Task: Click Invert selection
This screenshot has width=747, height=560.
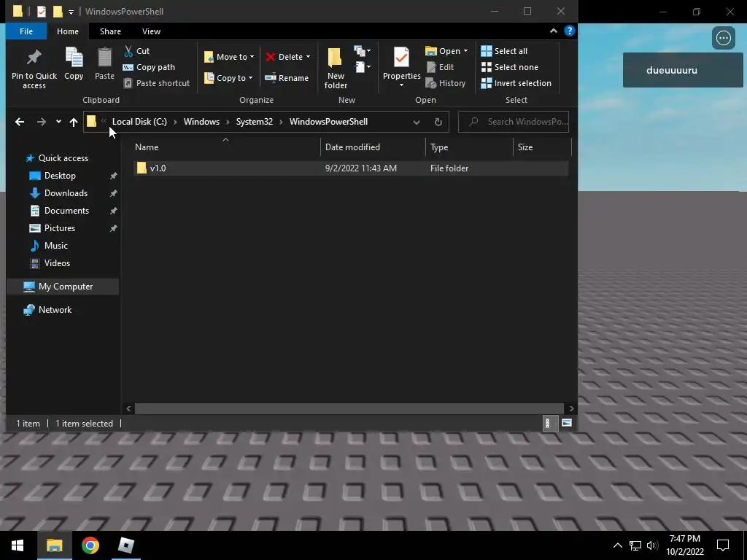Action: click(x=516, y=83)
